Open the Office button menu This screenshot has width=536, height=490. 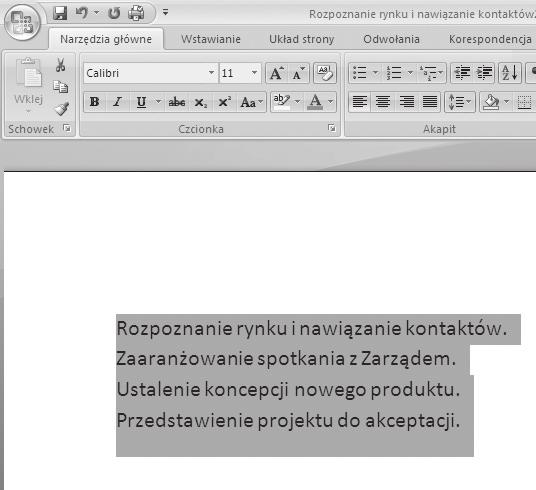[22, 22]
